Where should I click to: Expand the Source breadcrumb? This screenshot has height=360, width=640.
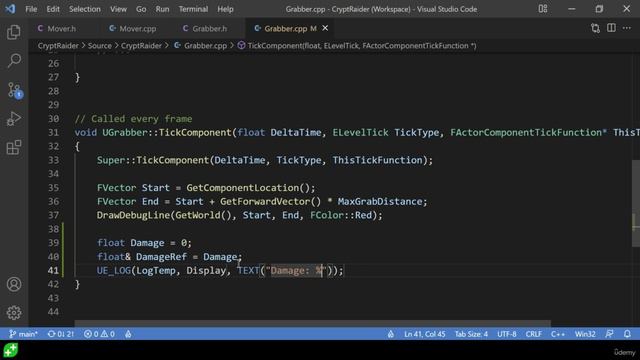(100, 46)
